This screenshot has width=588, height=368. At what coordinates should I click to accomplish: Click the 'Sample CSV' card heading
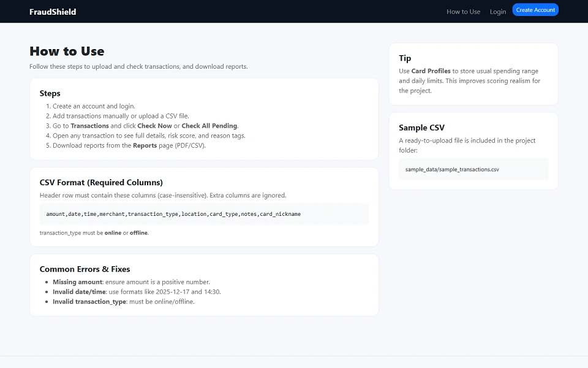(421, 128)
